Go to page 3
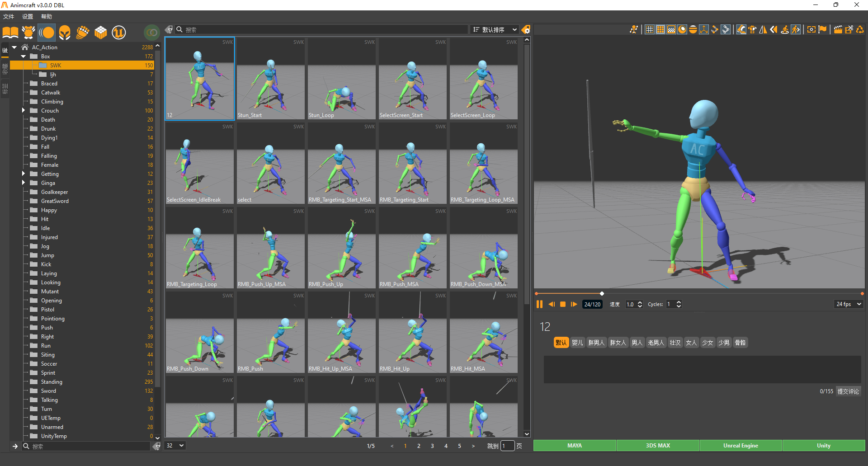Screen dimensions: 868x466 pyautogui.click(x=432, y=446)
